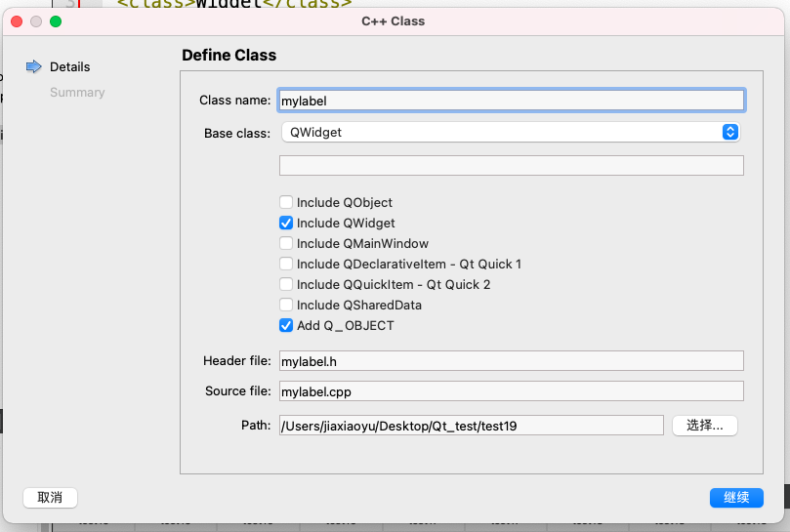
Task: Click the 继续 continue button
Action: point(736,498)
